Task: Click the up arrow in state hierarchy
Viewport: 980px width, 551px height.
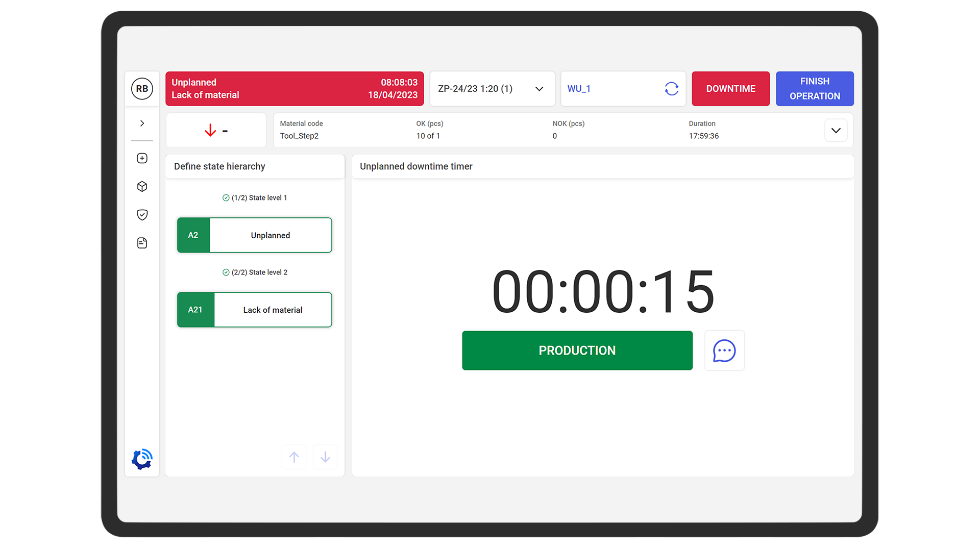Action: [294, 457]
